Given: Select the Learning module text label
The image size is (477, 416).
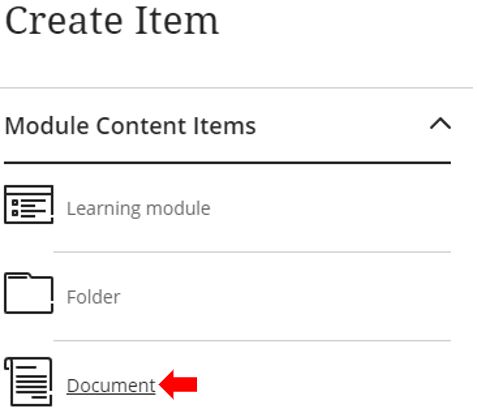Looking at the screenshot, I should (138, 209).
